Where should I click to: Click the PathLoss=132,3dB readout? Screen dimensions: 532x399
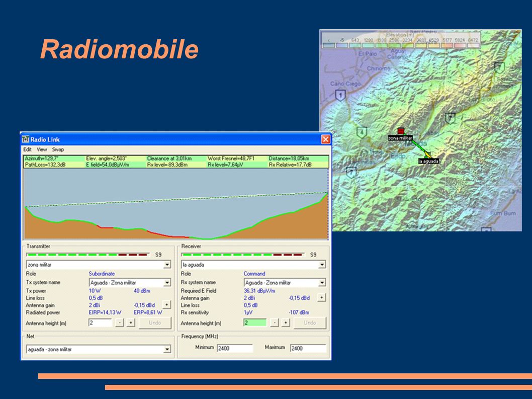(x=45, y=165)
